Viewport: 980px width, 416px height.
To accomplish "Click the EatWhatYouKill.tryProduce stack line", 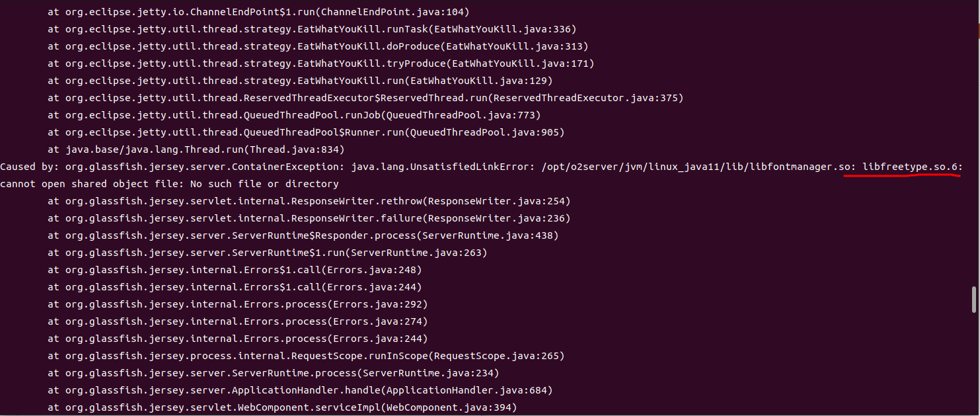I will [x=320, y=63].
